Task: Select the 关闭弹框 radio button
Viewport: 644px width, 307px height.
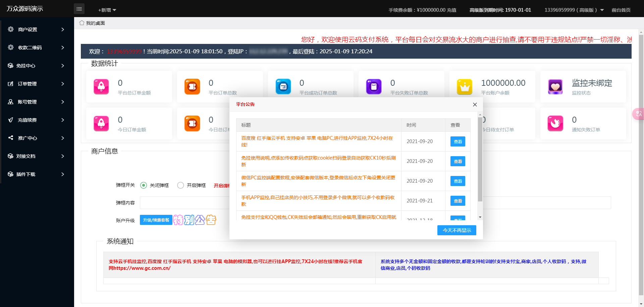Action: (144, 185)
